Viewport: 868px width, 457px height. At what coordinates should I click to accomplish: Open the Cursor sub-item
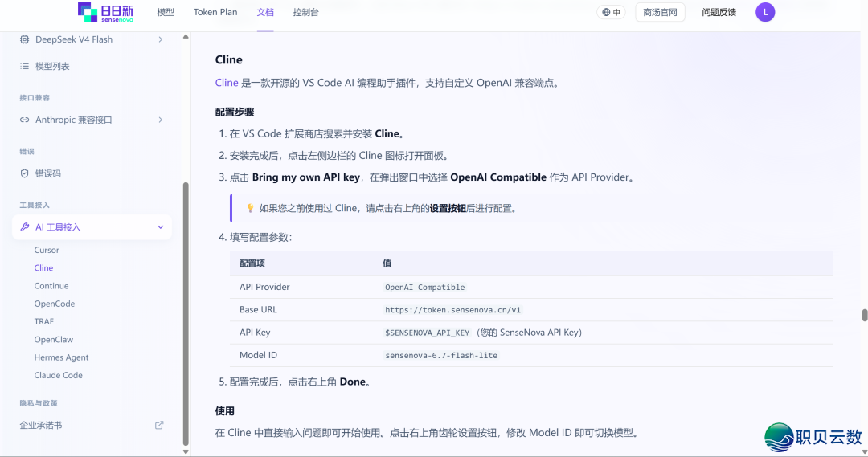pos(47,250)
